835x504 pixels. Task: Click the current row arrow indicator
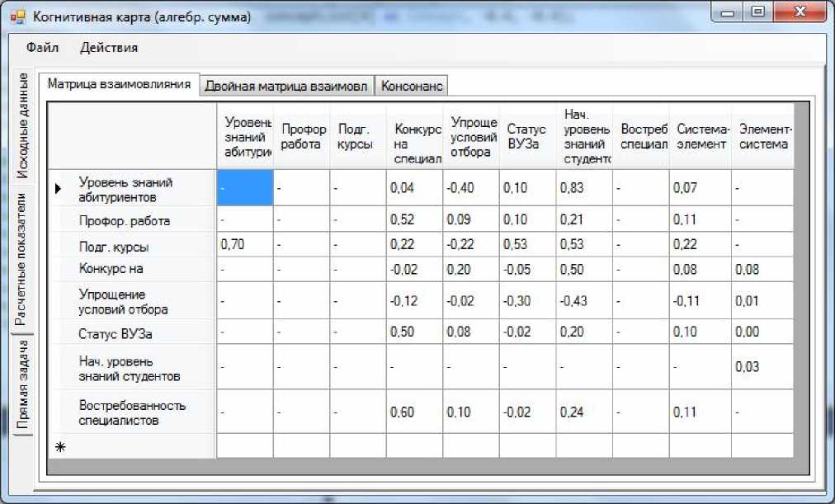[x=58, y=189]
